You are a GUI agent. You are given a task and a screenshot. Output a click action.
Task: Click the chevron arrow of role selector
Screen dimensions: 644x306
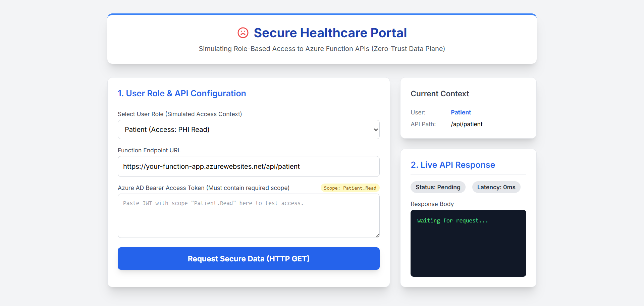coord(376,130)
